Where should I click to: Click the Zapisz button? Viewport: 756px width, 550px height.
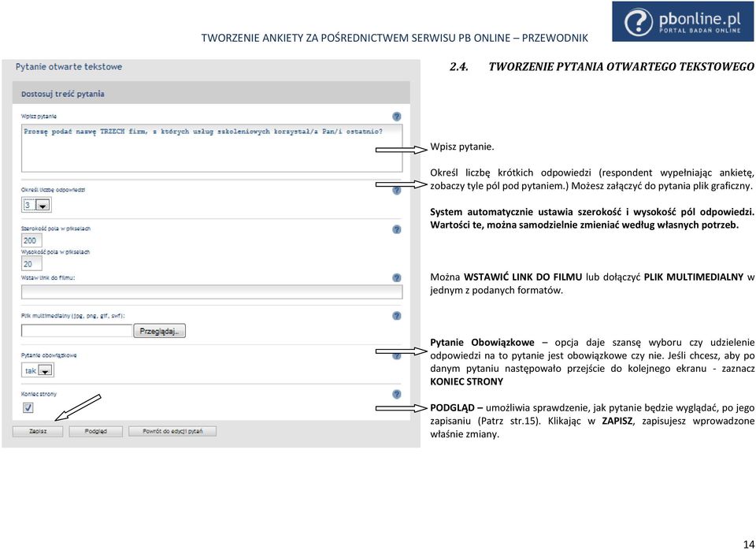pyautogui.click(x=38, y=431)
